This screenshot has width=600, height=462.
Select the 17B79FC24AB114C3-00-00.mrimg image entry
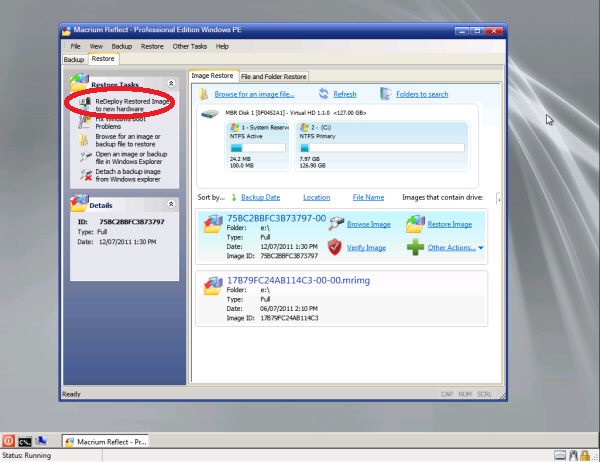coord(341,299)
